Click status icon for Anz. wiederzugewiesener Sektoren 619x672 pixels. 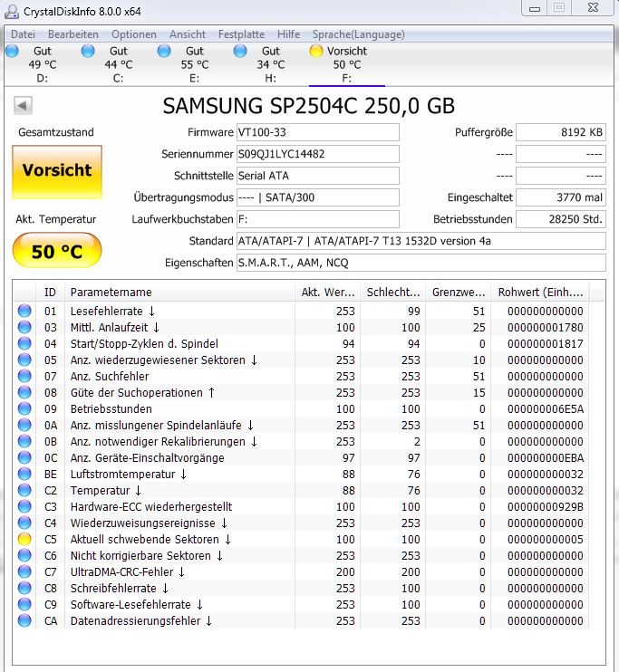24,360
